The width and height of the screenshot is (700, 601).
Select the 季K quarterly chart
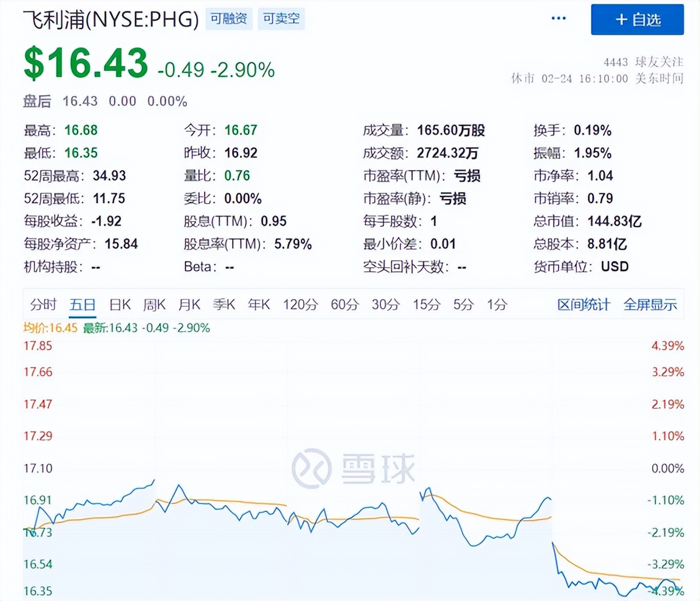[224, 304]
